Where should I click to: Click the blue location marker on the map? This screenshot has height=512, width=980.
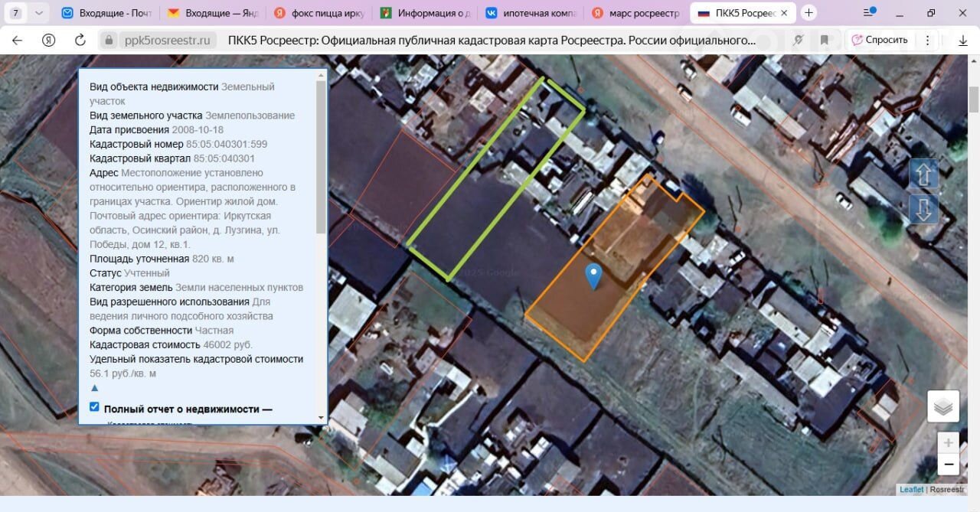click(593, 276)
